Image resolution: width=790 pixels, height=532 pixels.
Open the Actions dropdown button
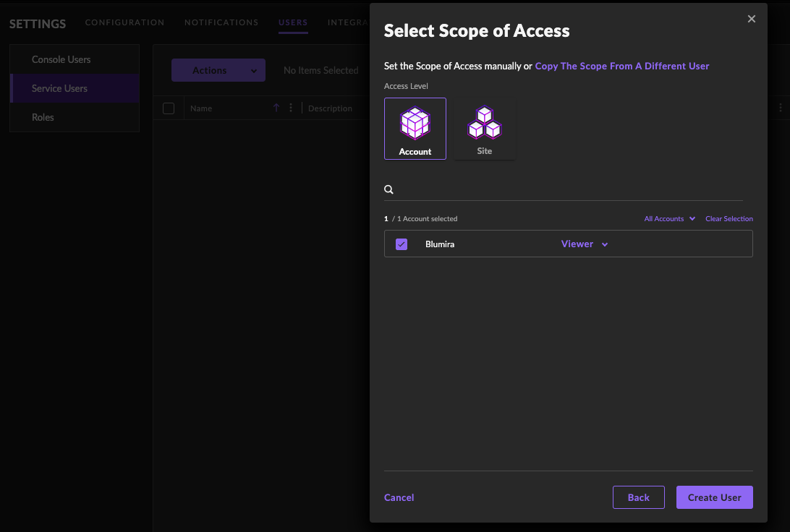pos(218,71)
